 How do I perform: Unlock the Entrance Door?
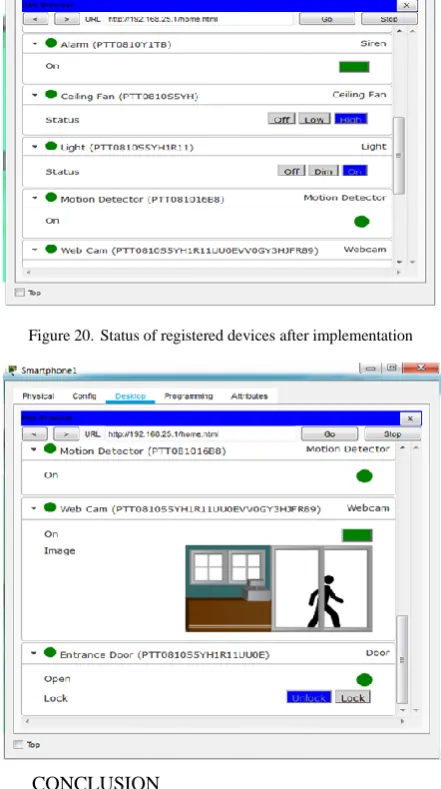[x=309, y=697]
